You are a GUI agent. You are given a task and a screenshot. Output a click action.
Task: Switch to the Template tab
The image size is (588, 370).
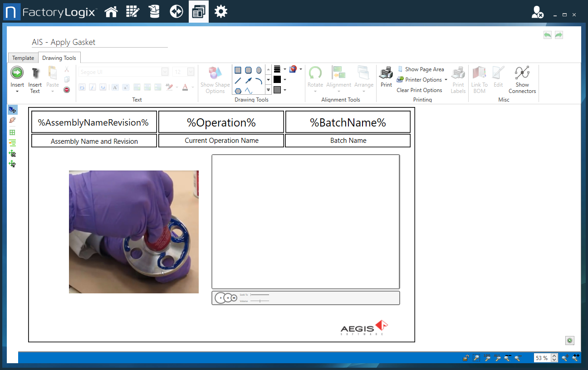(23, 58)
